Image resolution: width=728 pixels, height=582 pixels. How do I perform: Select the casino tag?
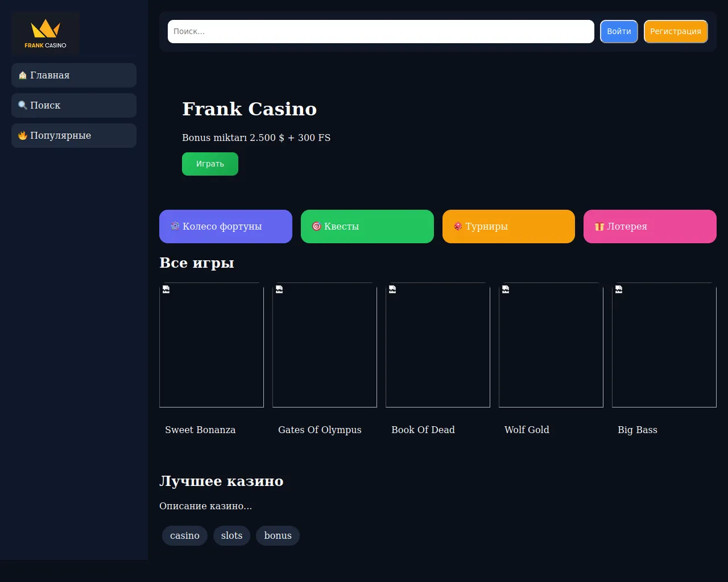[x=185, y=535]
